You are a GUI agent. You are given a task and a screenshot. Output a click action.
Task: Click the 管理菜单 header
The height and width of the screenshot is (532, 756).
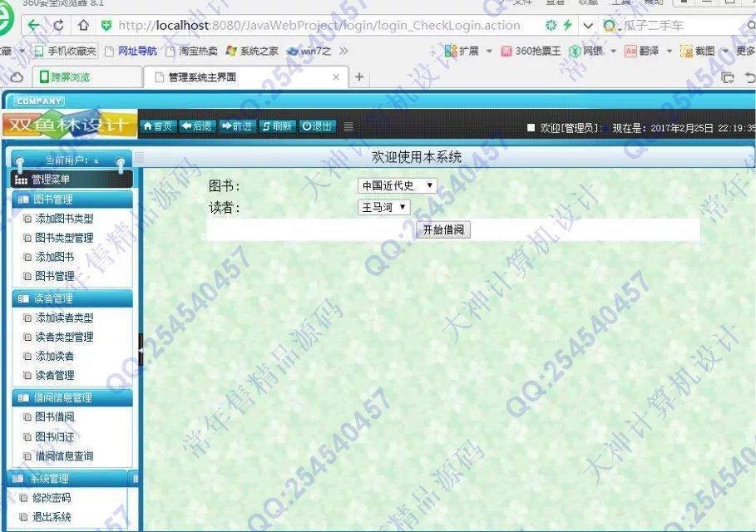click(x=72, y=180)
